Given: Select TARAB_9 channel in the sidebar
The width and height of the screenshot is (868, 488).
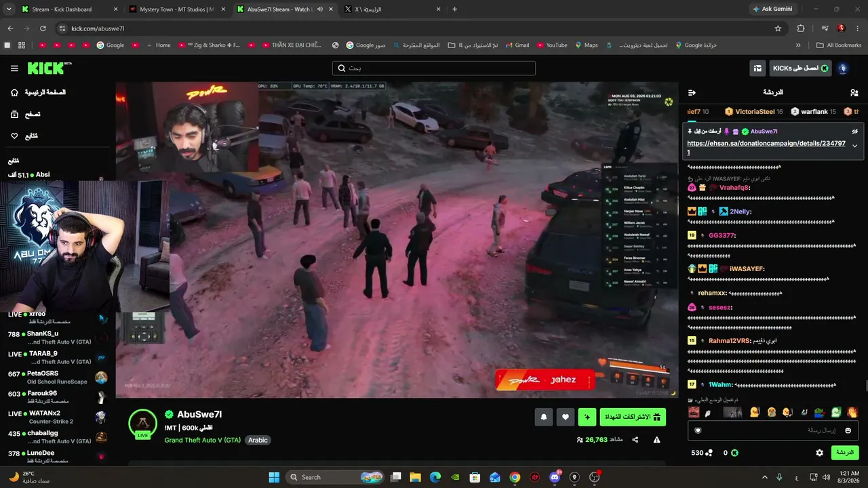Looking at the screenshot, I should click(58, 357).
